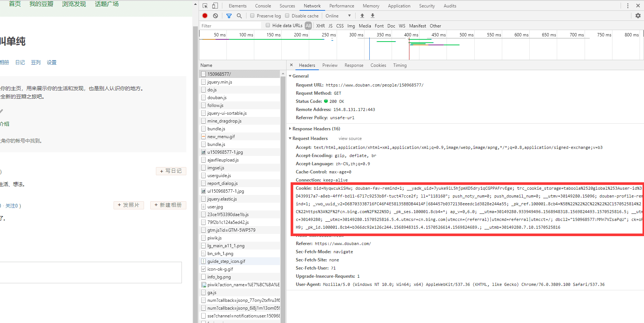The width and height of the screenshot is (644, 323).
Task: Open the Online throttling dropdown
Action: [x=338, y=16]
